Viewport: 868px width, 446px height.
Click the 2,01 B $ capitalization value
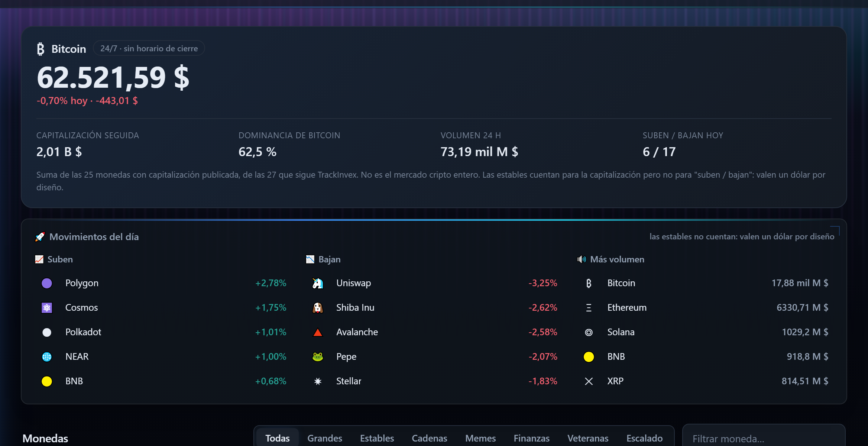pos(59,152)
